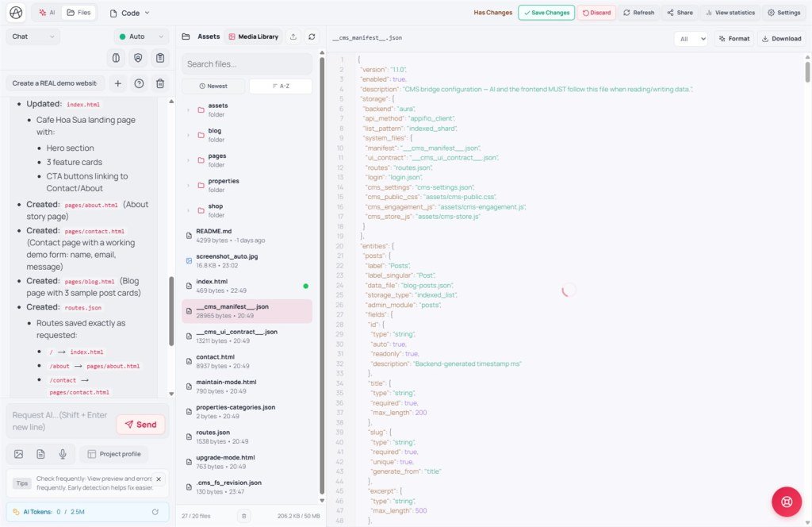Viewport: 812px width, 527px height.
Task: Send the AI request
Action: [x=140, y=425]
